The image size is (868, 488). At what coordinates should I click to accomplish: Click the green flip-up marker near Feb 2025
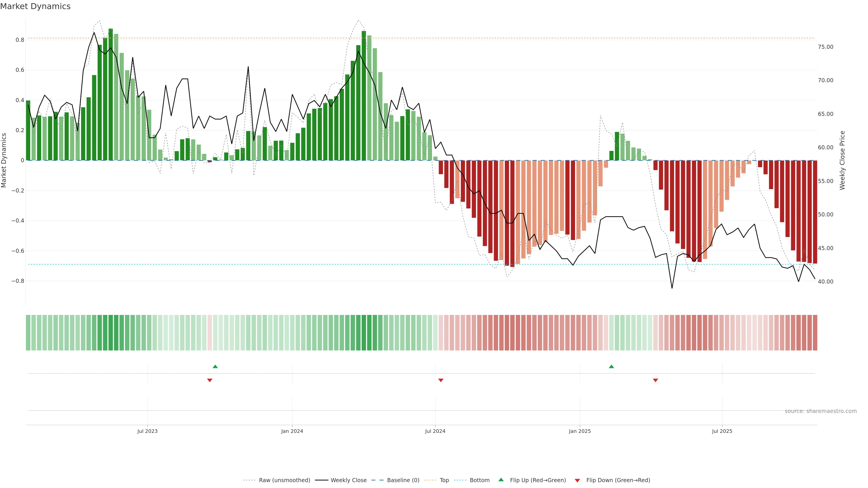(x=611, y=366)
